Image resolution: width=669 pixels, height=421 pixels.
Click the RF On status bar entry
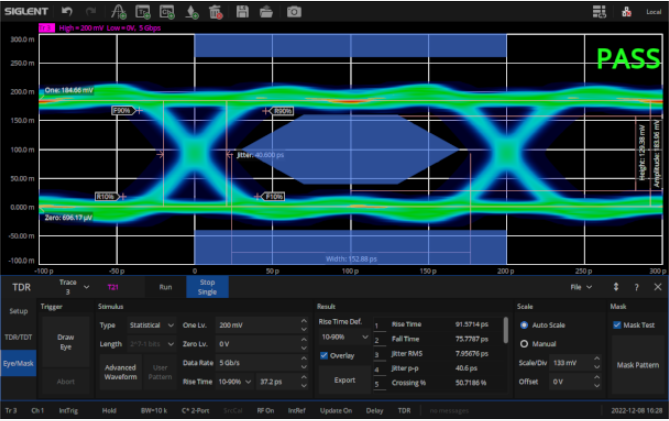pyautogui.click(x=265, y=410)
